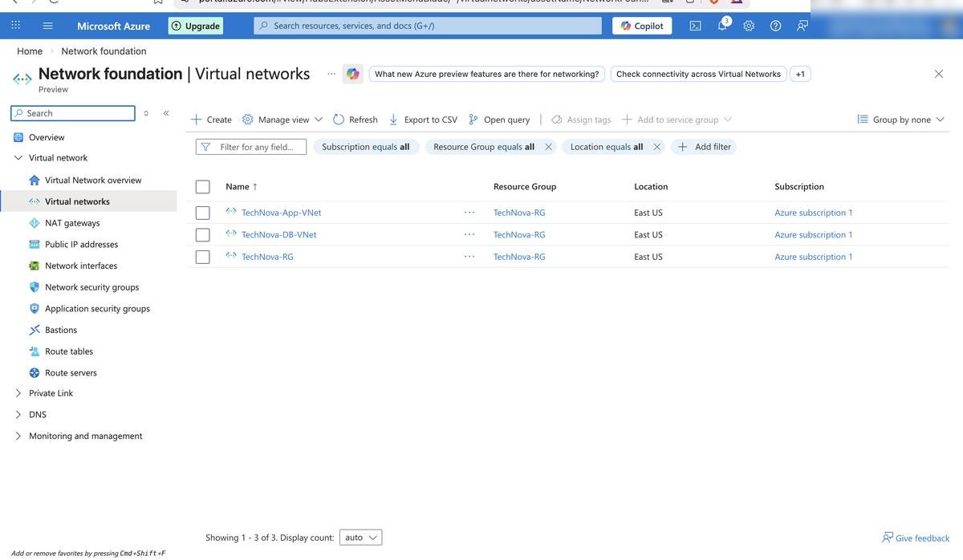The image size is (963, 560).
Task: Open Network interfaces
Action: tap(81, 266)
